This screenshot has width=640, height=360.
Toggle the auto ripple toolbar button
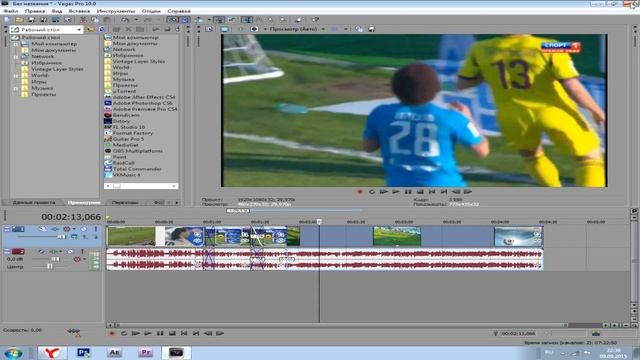tap(199, 20)
